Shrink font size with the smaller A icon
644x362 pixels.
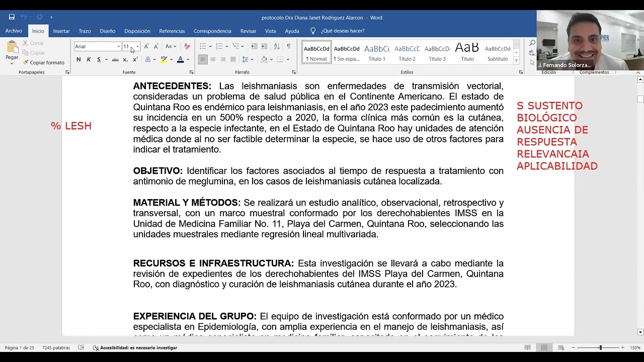tap(156, 46)
